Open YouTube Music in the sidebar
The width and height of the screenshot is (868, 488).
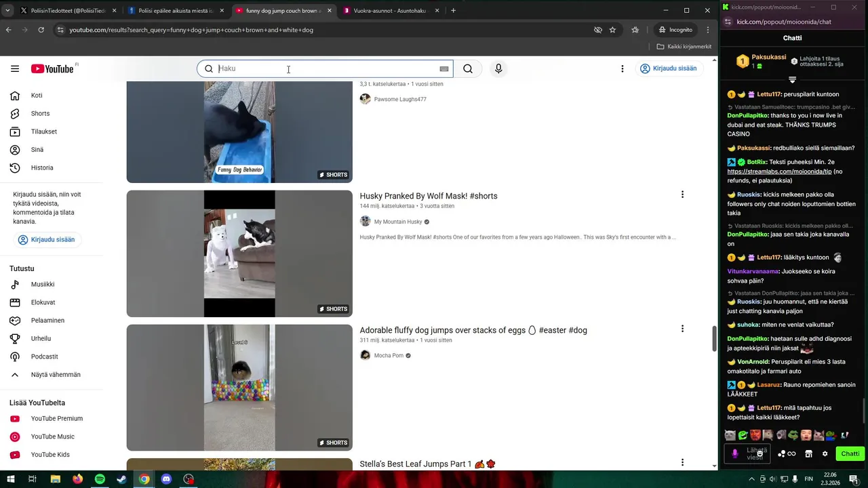(52, 436)
